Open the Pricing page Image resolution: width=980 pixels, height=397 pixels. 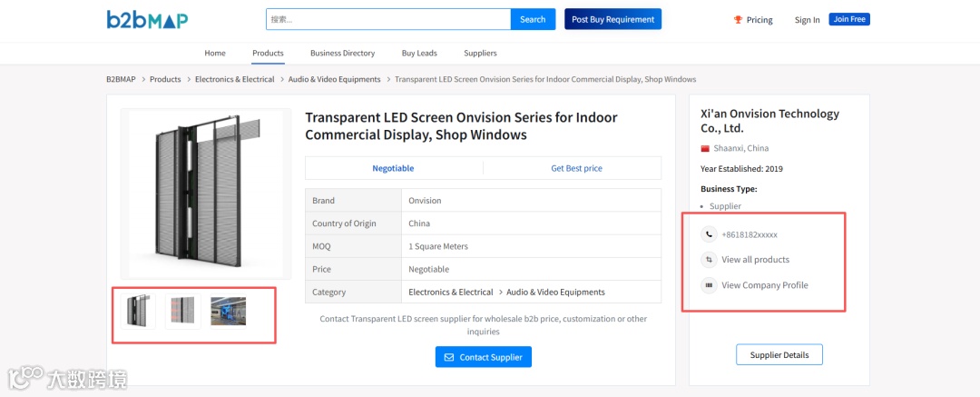point(759,19)
